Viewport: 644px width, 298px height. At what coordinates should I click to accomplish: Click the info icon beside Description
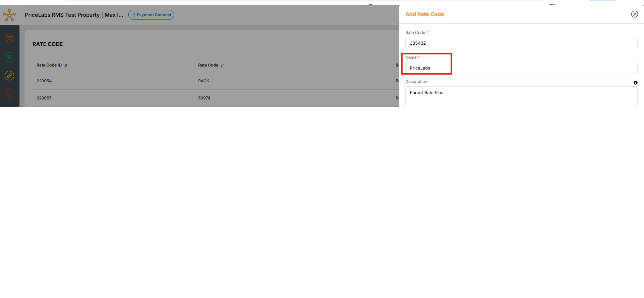point(635,83)
